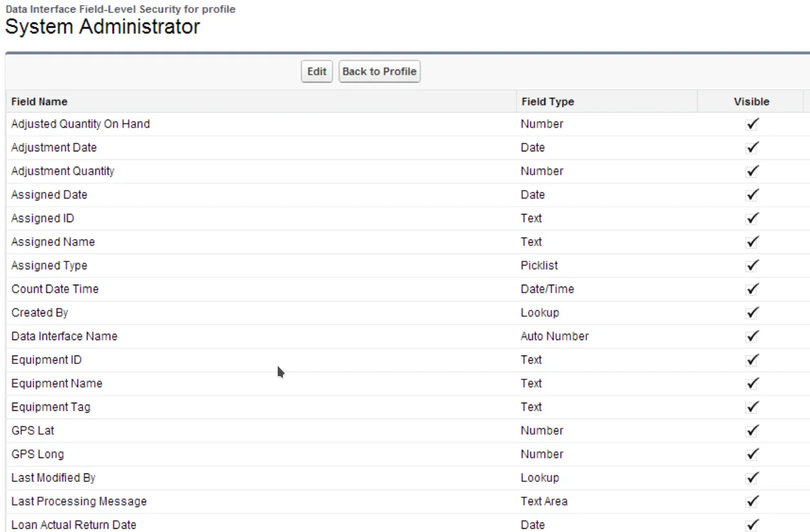Click Visible checkmark for Adjusted Quantity On Hand

752,124
